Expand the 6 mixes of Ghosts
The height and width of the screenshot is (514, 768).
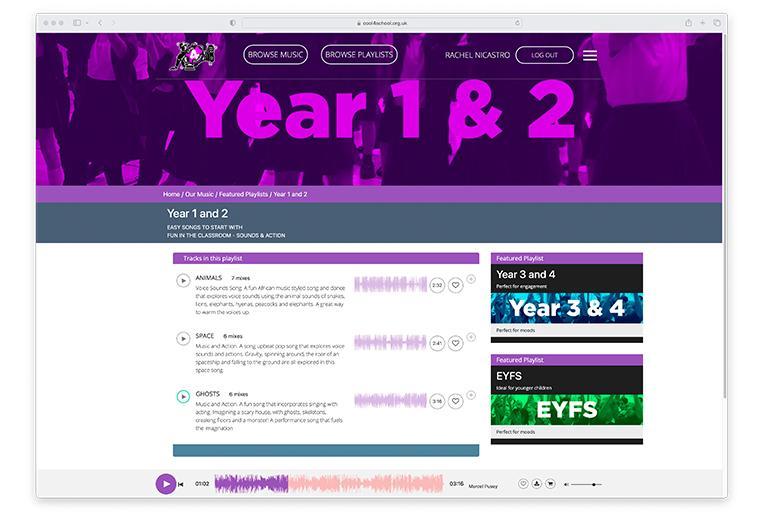pyautogui.click(x=239, y=394)
